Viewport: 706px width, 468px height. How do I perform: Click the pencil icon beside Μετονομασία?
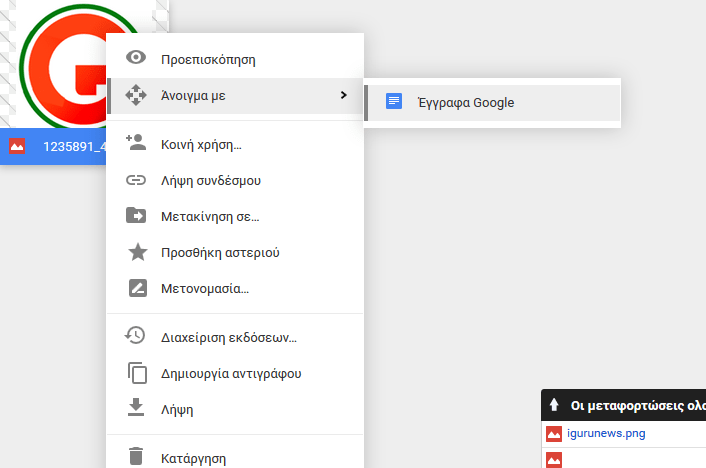[136, 288]
